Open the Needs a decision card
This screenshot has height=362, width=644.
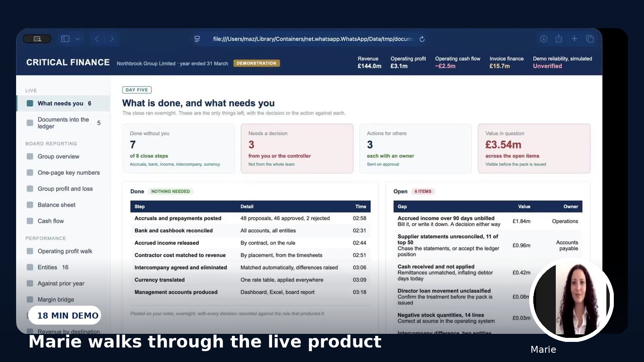(297, 148)
